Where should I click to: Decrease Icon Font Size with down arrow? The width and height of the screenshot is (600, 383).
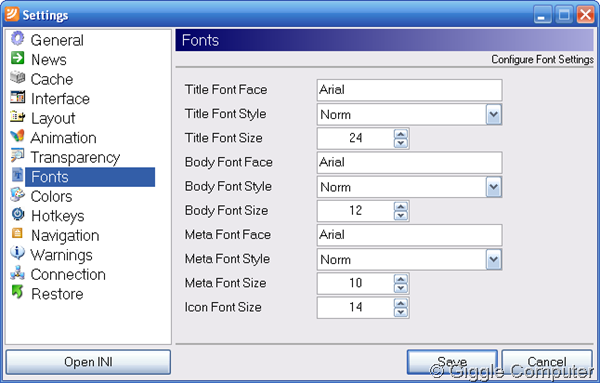tap(401, 312)
